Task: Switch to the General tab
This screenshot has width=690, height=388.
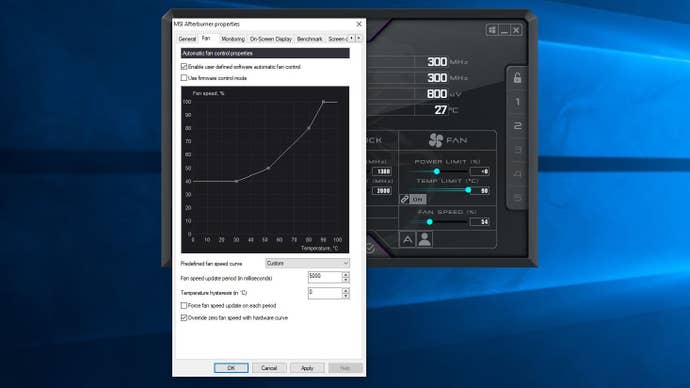Action: 187,39
